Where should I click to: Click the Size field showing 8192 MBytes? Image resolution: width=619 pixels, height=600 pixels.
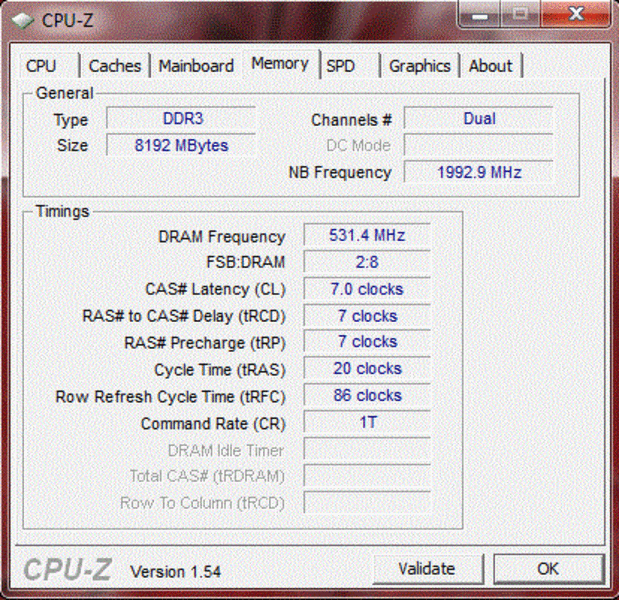point(181,145)
